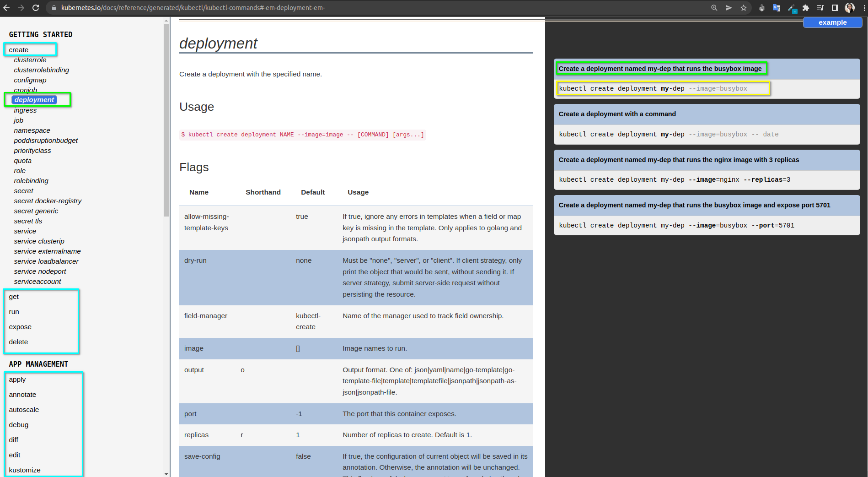Open ingress subcommand
The width and height of the screenshot is (868, 477).
[x=25, y=110]
